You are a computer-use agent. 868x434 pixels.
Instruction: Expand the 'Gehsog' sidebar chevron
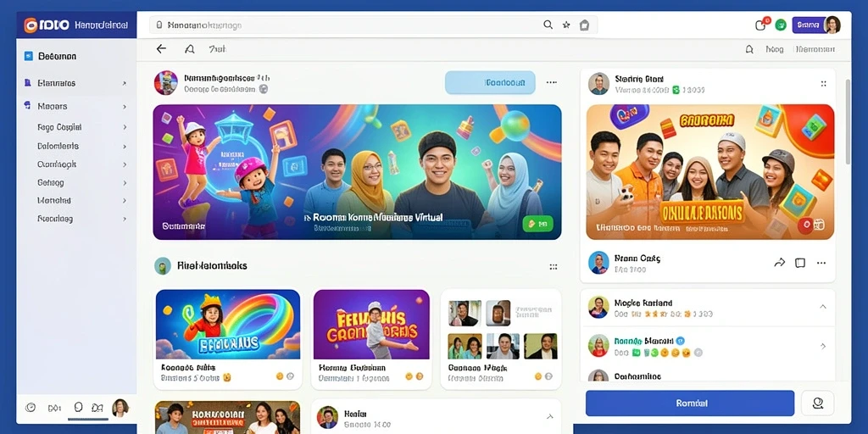[x=124, y=183]
